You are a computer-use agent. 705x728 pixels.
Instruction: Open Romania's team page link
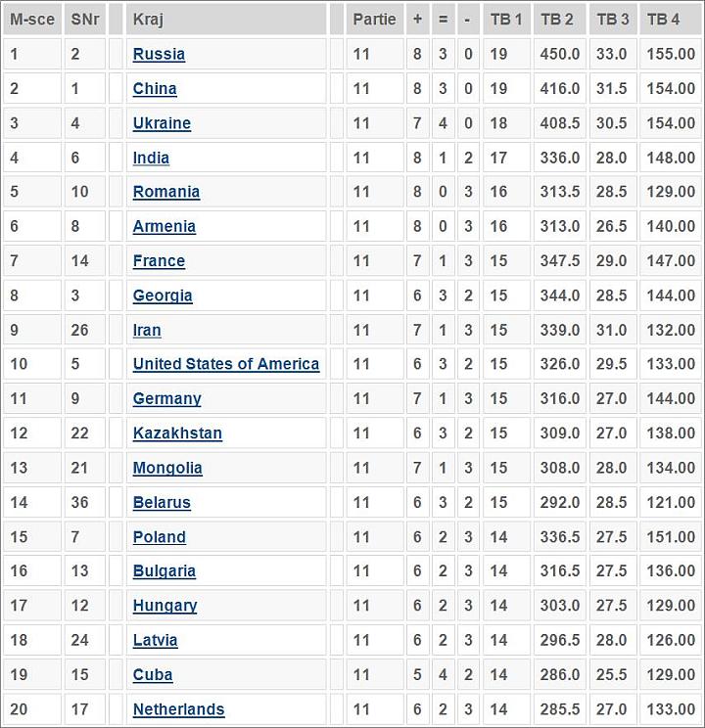[x=166, y=192]
